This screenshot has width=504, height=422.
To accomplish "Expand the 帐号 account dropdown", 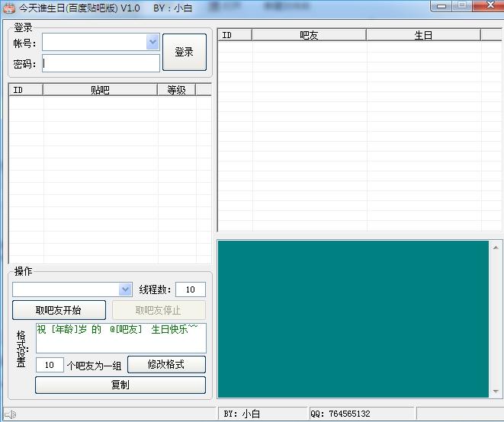I will coord(152,43).
